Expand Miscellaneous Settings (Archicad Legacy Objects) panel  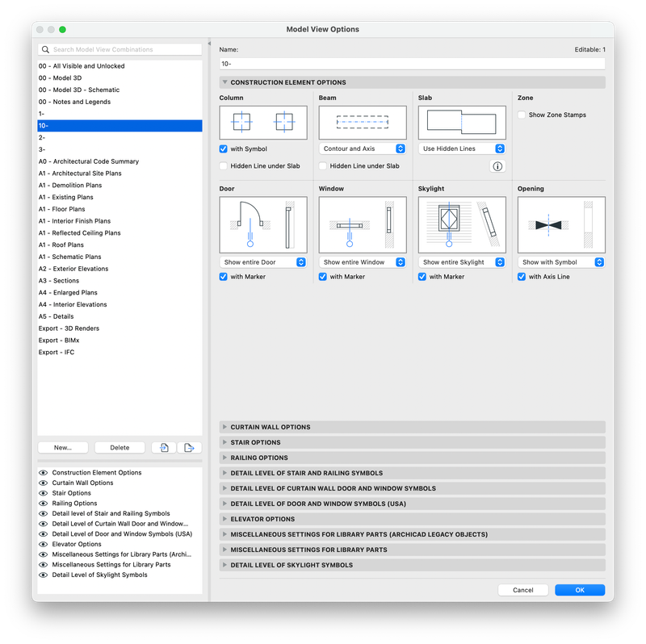tap(225, 534)
